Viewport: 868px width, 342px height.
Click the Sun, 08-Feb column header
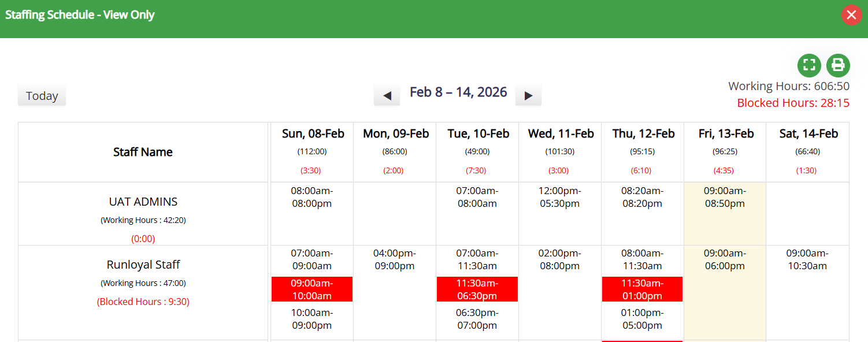313,134
